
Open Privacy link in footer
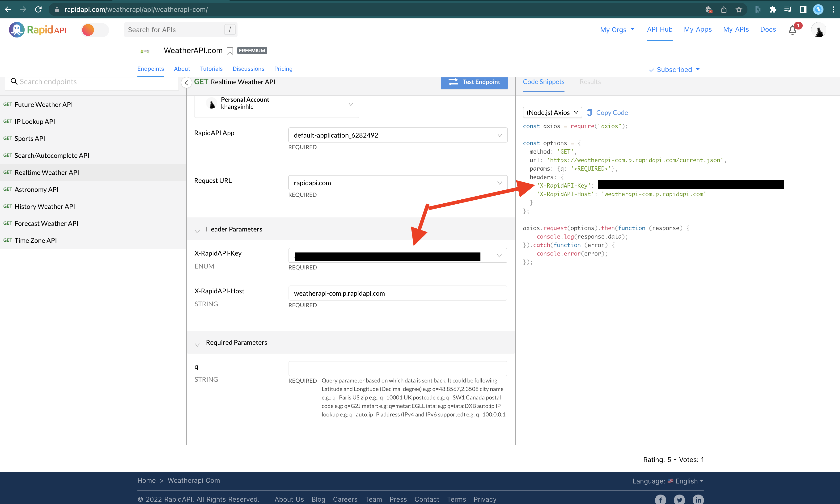(485, 499)
